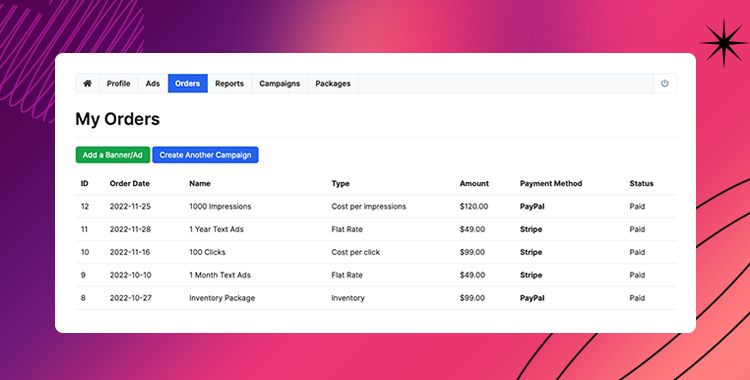Viewport: 750px width, 380px height.
Task: Open the Reports tab
Action: [229, 83]
